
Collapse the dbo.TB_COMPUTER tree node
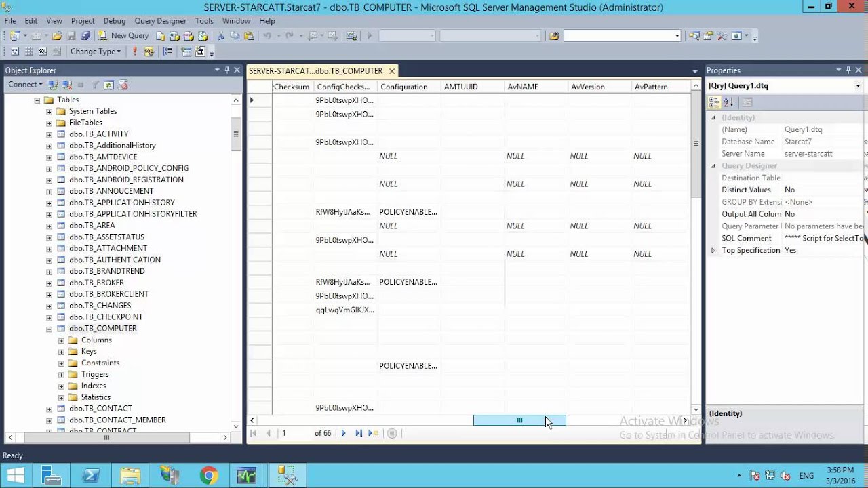(49, 329)
